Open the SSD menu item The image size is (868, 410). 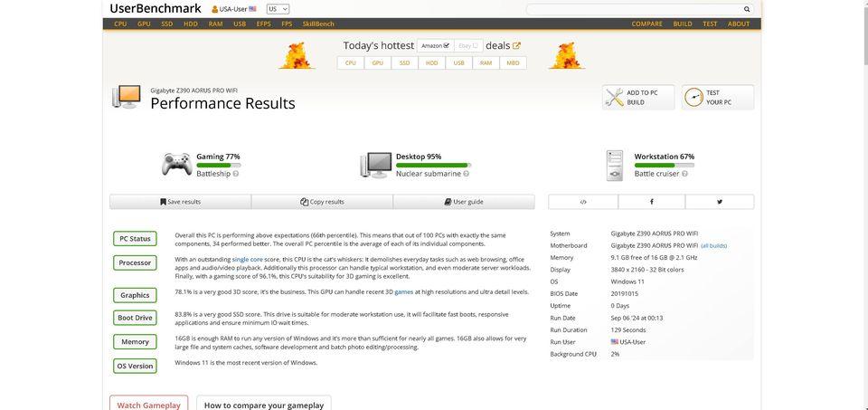tap(167, 24)
